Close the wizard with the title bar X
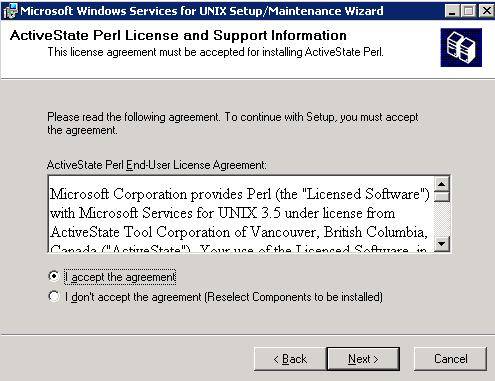Viewport: 495px width, 381px height. coord(486,11)
